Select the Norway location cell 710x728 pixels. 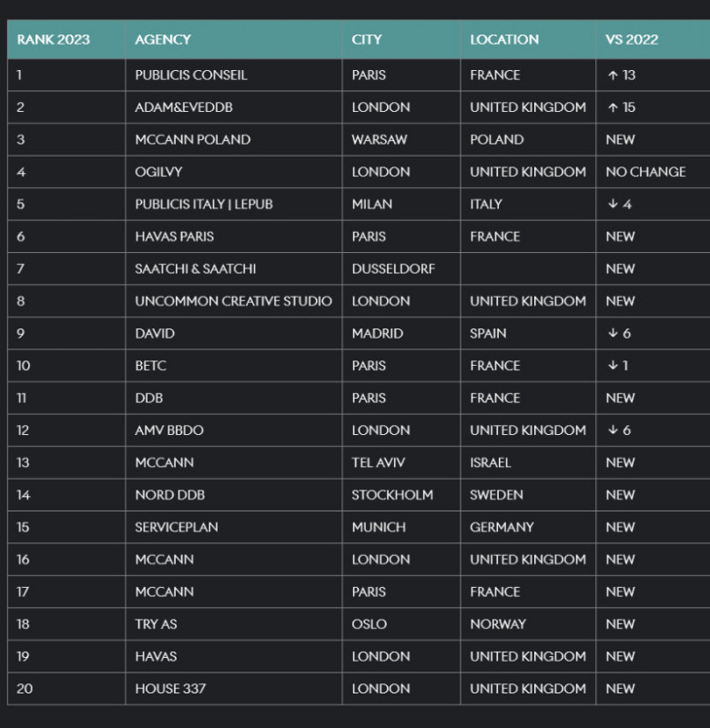(x=498, y=624)
